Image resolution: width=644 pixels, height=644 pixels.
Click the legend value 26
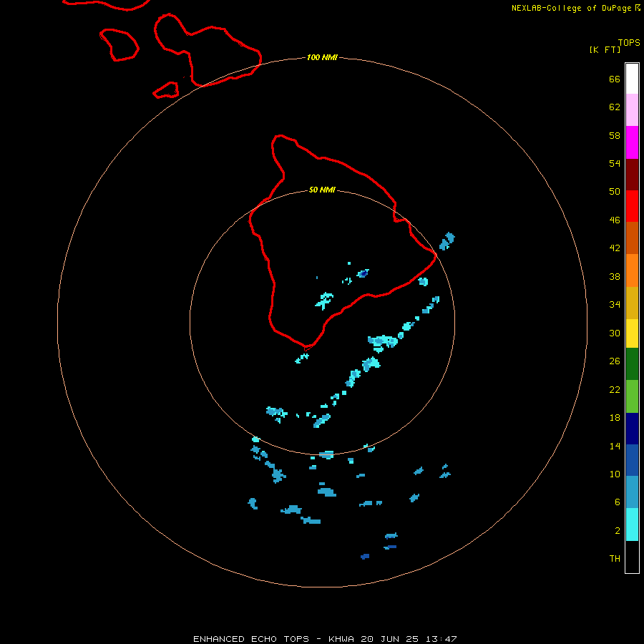coord(615,361)
